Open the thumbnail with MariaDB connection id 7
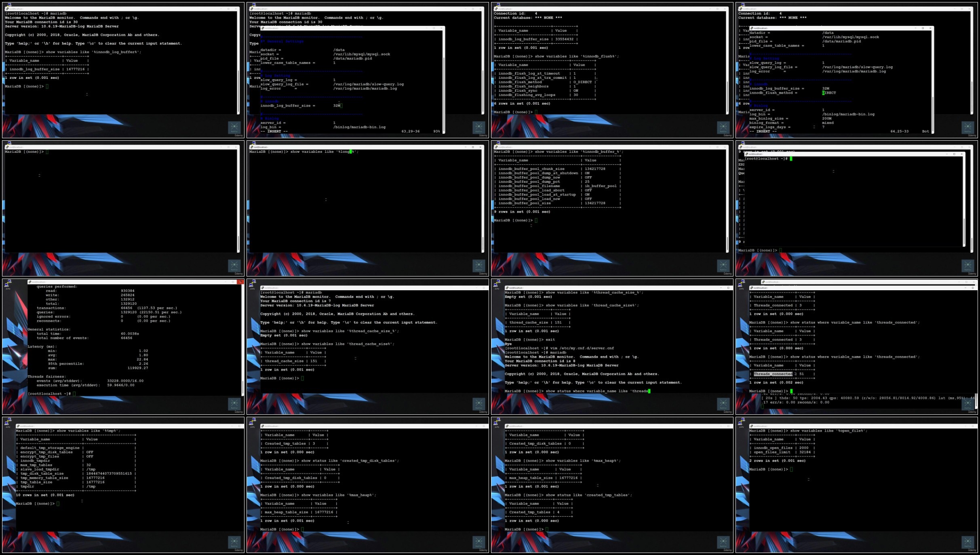Image resolution: width=980 pixels, height=555 pixels. (367, 346)
